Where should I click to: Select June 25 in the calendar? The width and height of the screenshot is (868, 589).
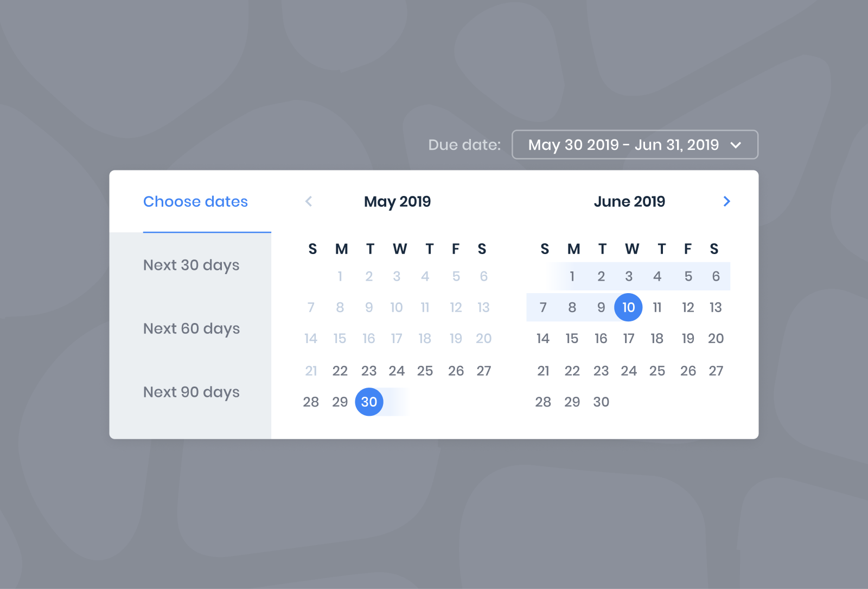pyautogui.click(x=657, y=371)
